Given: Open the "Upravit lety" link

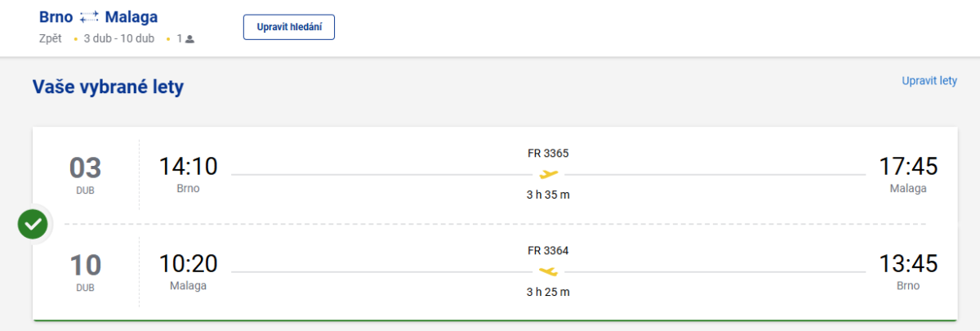Looking at the screenshot, I should point(929,80).
